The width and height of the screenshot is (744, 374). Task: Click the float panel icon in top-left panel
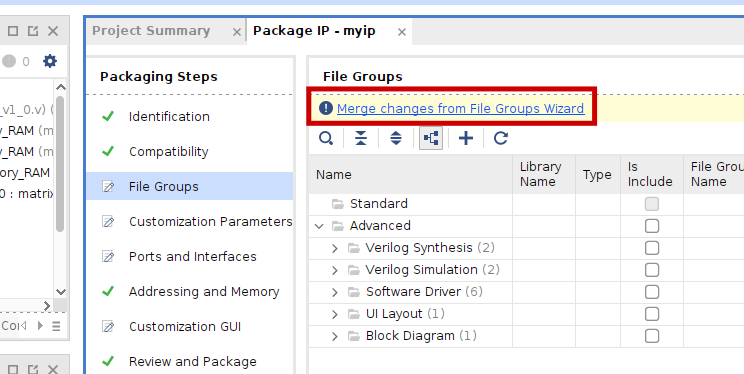[33, 31]
